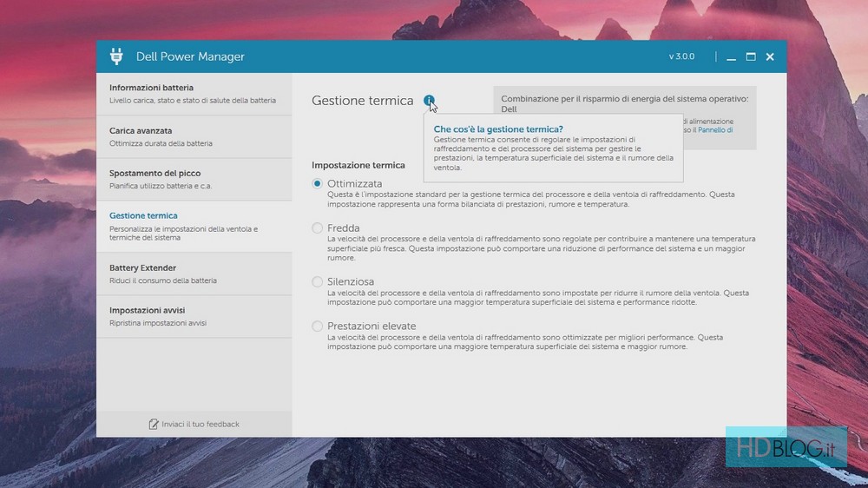Click the Dell Power Manager plug icon
The width and height of the screenshot is (868, 488).
click(116, 56)
